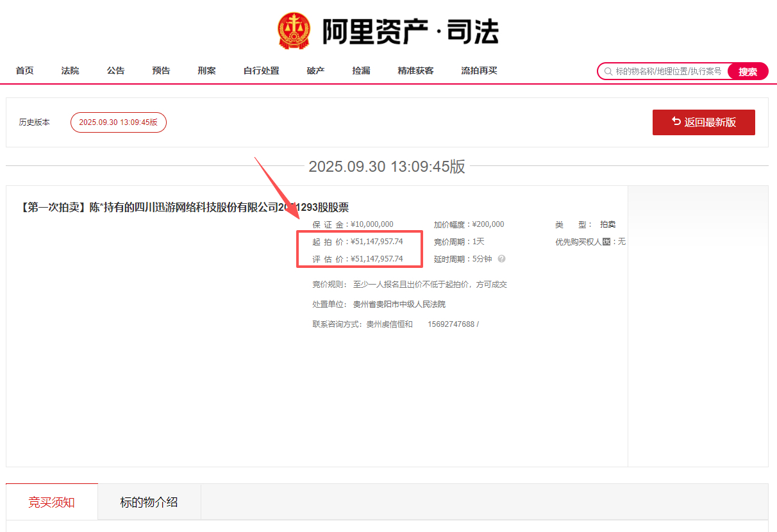Click the phone number 15692747688
This screenshot has height=532, width=777.
pyautogui.click(x=451, y=324)
